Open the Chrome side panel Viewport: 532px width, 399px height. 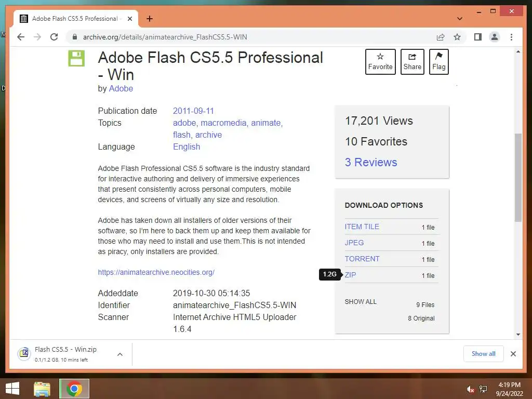pos(478,37)
